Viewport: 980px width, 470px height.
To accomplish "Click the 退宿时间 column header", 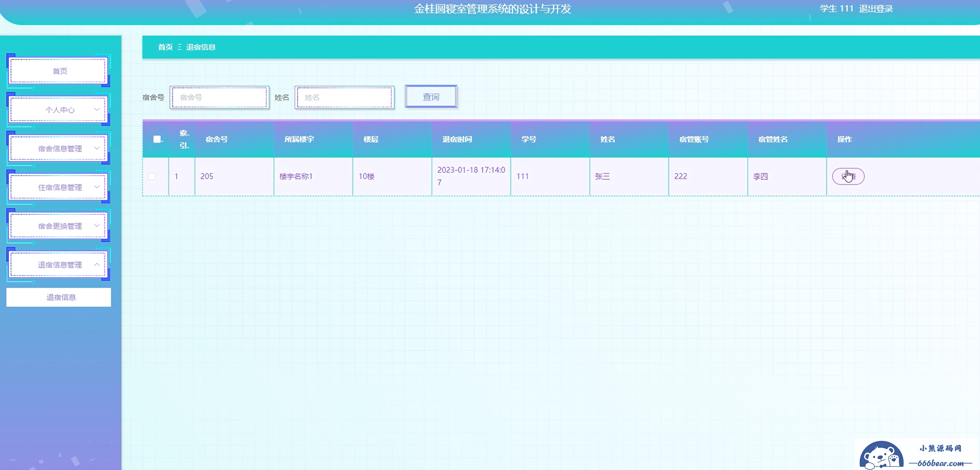I will click(457, 139).
